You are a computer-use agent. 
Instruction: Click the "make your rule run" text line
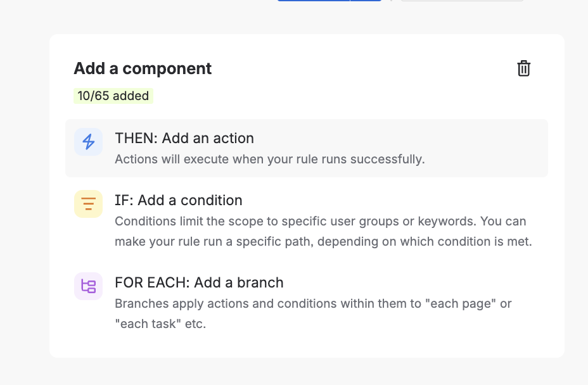[323, 241]
